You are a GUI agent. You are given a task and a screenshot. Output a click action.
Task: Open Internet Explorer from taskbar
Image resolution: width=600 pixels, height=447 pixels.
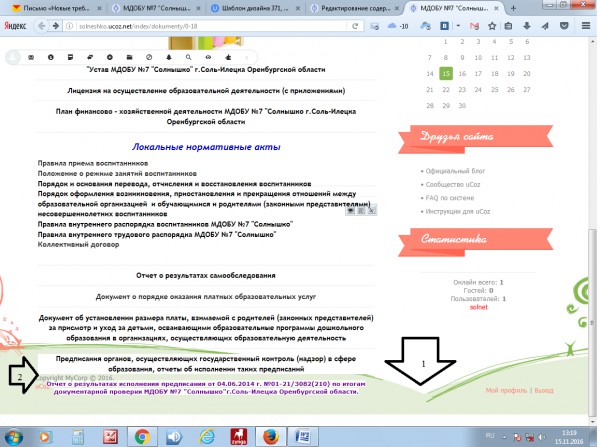(x=207, y=437)
